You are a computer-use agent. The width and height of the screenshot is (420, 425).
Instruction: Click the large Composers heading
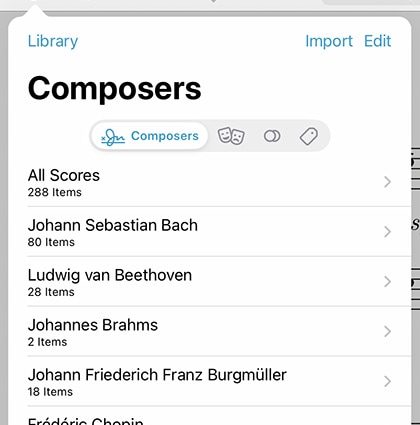115,89
